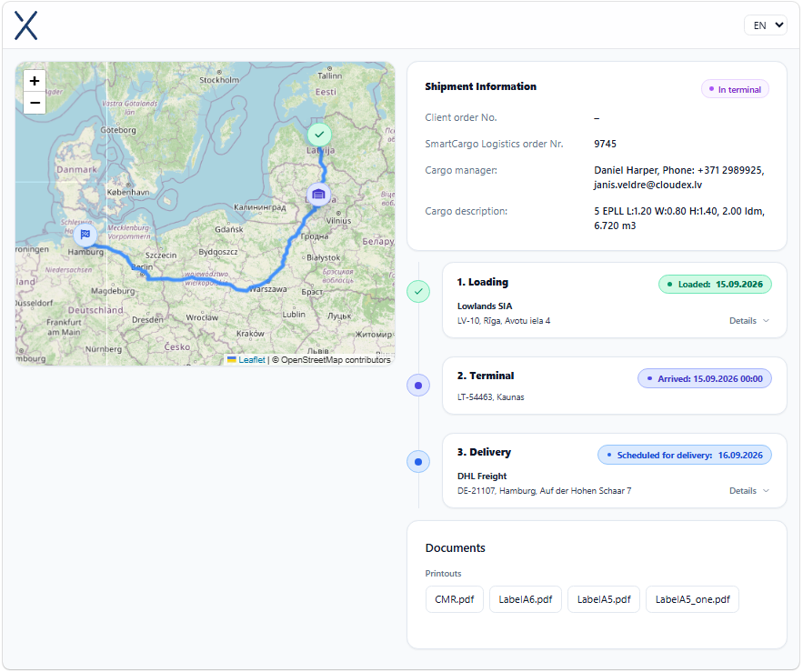Click the address LV-10, Rīga, Avotu iela 4
803x672 pixels.
click(x=504, y=321)
